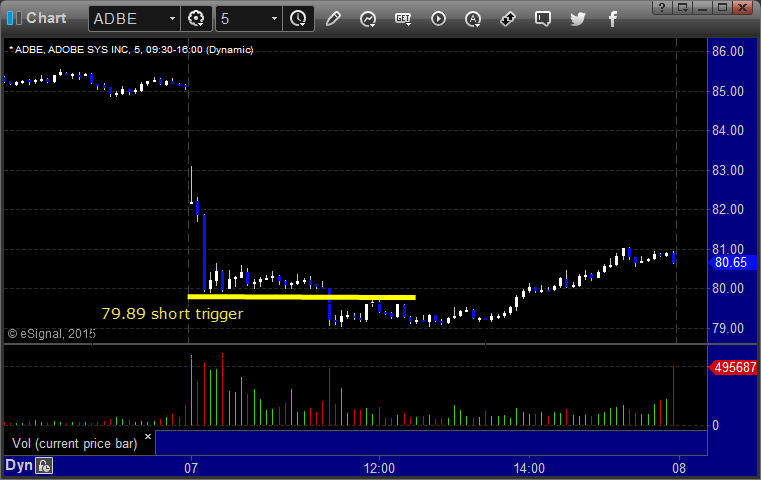
Task: Click the 83.00 price axis label
Action: [x=728, y=170]
